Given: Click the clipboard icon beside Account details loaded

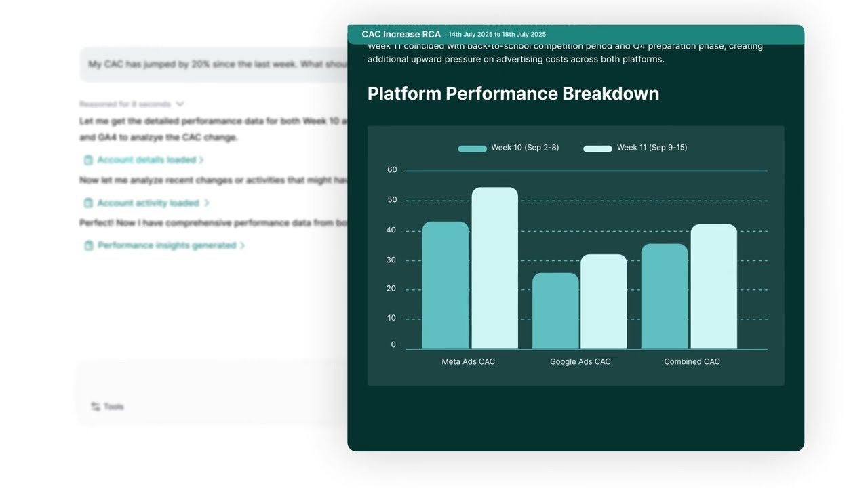Looking at the screenshot, I should 88,160.
